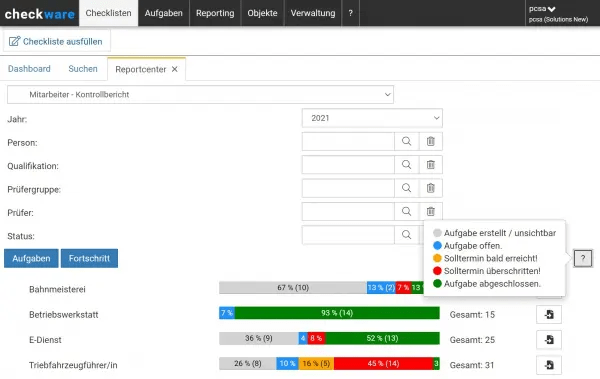The width and height of the screenshot is (600, 379).
Task: Expand the Mitarbeiter - Kontrollbericht report dropdown
Action: click(x=201, y=95)
